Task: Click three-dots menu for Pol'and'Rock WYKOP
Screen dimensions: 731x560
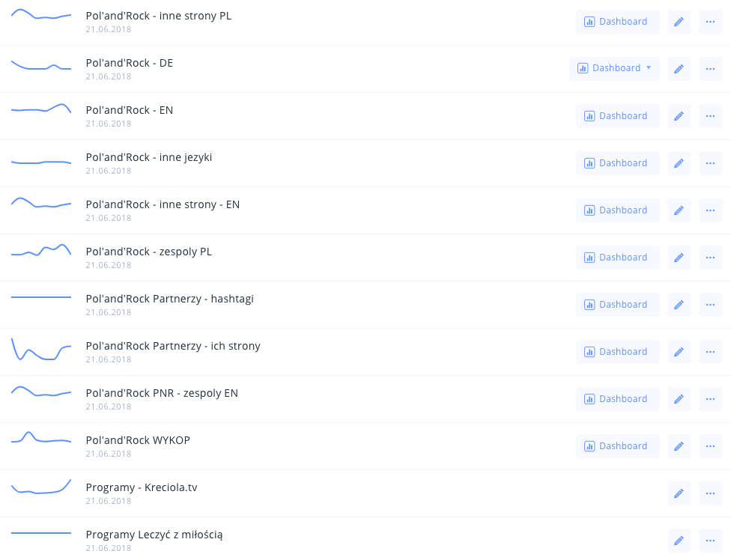Action: tap(710, 446)
